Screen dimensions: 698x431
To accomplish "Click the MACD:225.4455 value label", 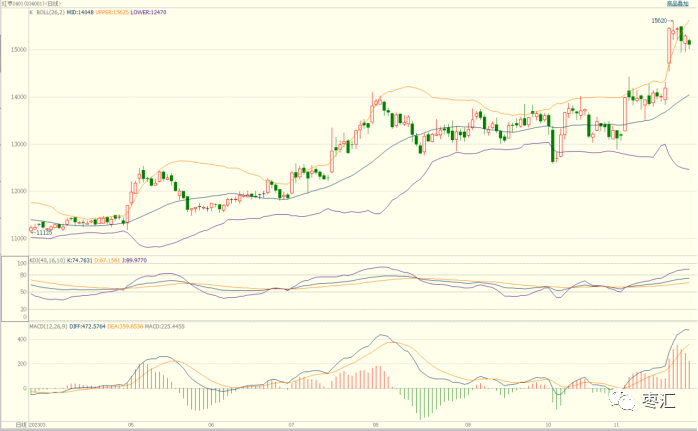I will click(165, 327).
